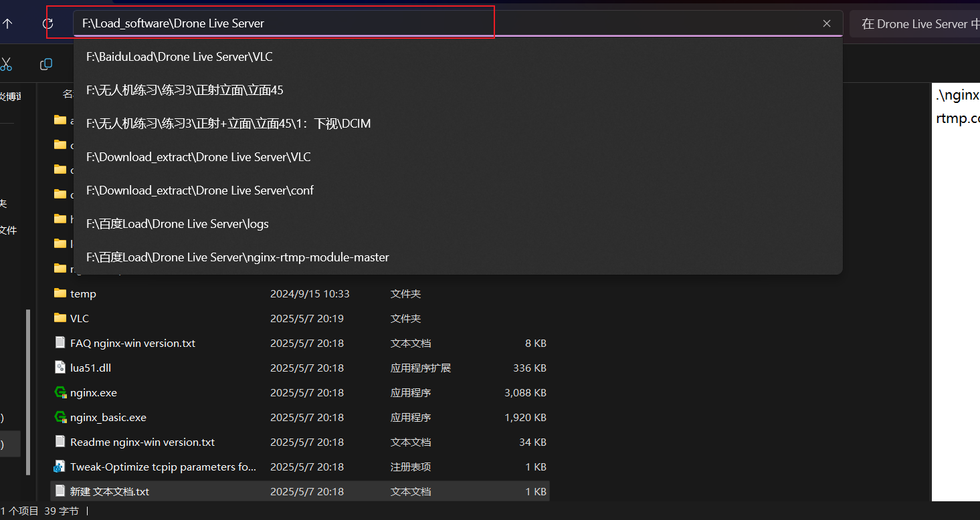Select suggestion ending with 下视\DCIM
This screenshot has height=520, width=980.
pyautogui.click(x=458, y=124)
